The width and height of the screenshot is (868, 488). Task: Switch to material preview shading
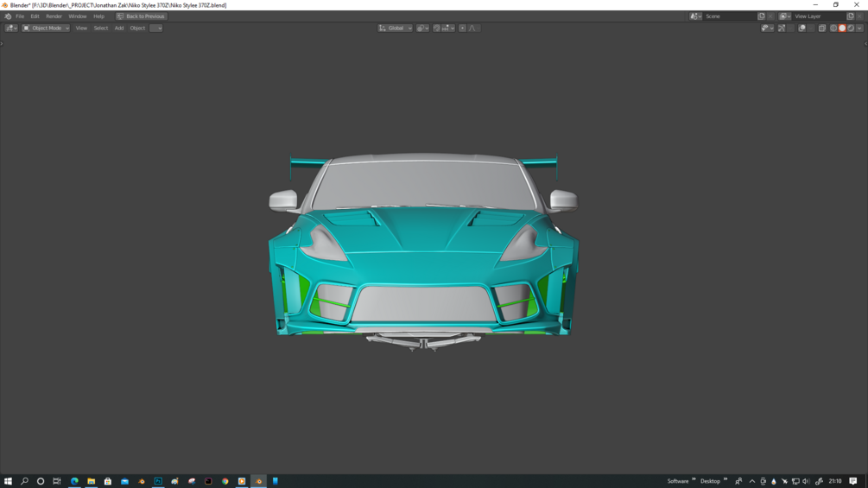tap(851, 29)
